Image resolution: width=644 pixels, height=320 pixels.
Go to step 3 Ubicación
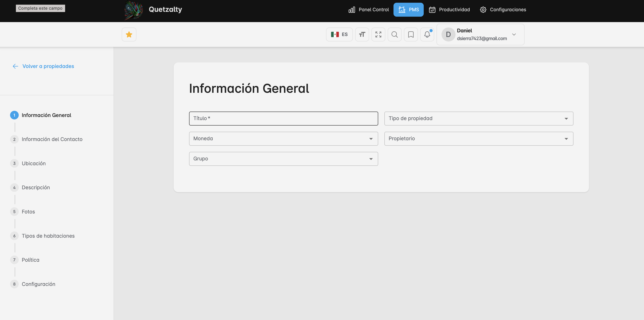click(34, 163)
